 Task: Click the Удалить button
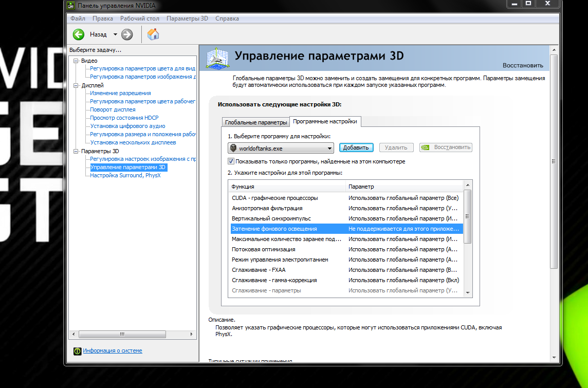pyautogui.click(x=396, y=147)
